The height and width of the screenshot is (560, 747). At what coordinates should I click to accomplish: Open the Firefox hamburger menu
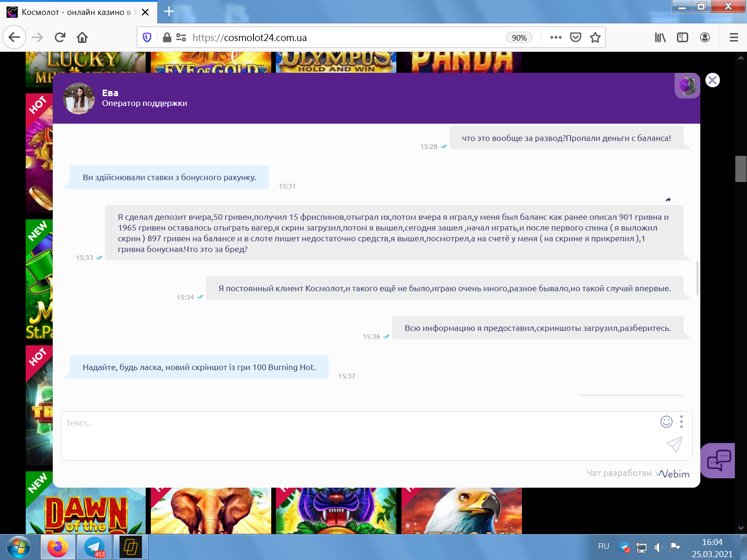733,37
